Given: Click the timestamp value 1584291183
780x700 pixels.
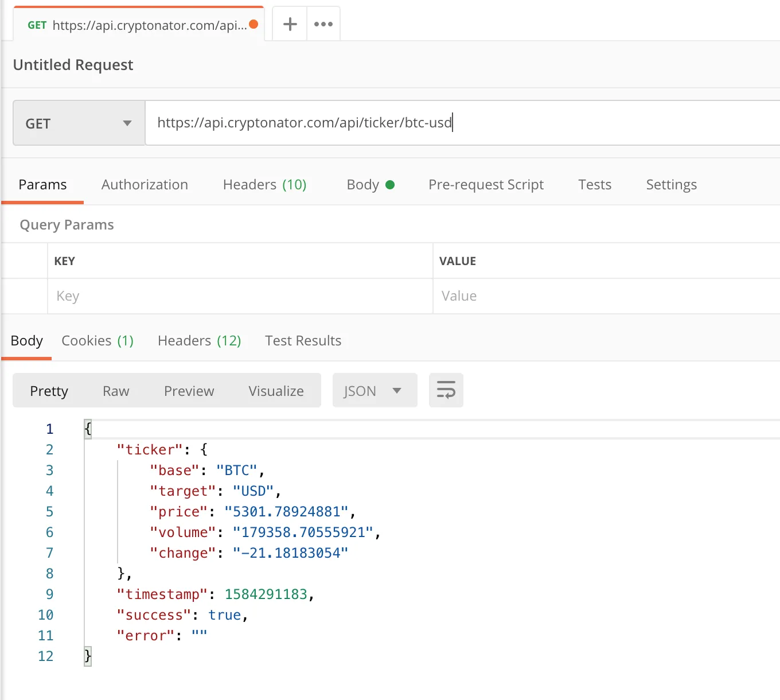Looking at the screenshot, I should coord(266,594).
